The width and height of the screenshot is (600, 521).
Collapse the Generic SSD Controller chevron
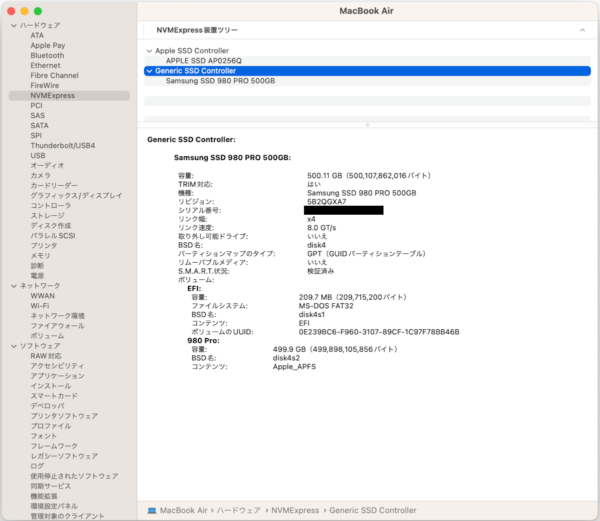[x=149, y=71]
